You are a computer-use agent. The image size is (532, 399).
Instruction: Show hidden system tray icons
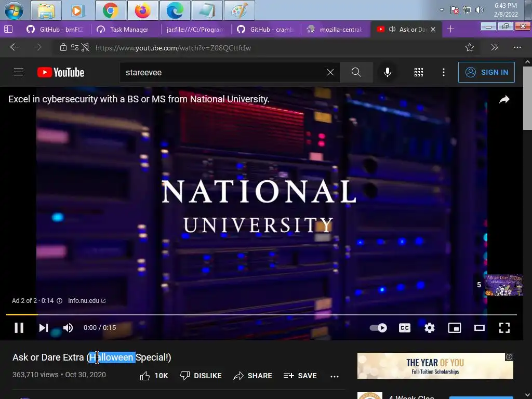442,10
